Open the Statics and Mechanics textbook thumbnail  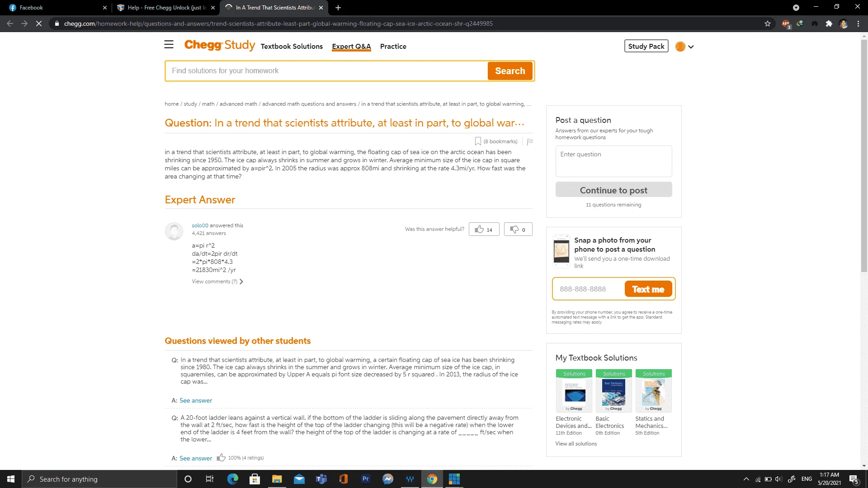point(653,391)
